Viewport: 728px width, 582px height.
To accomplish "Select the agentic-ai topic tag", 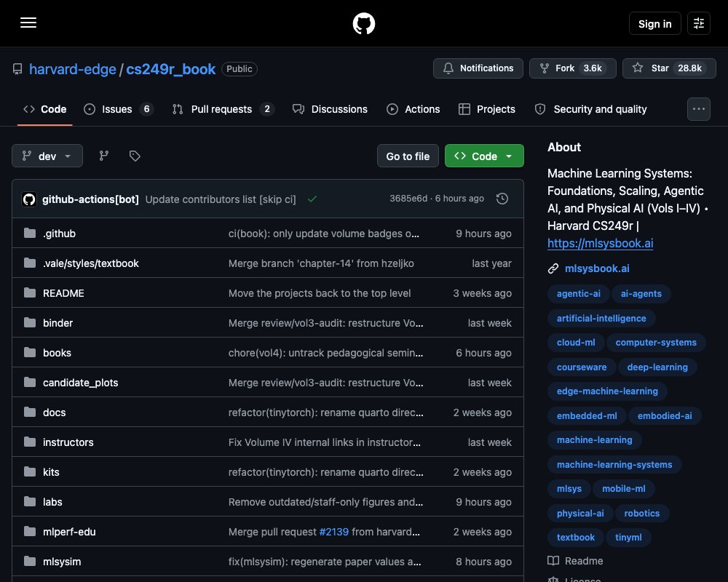I will 579,294.
